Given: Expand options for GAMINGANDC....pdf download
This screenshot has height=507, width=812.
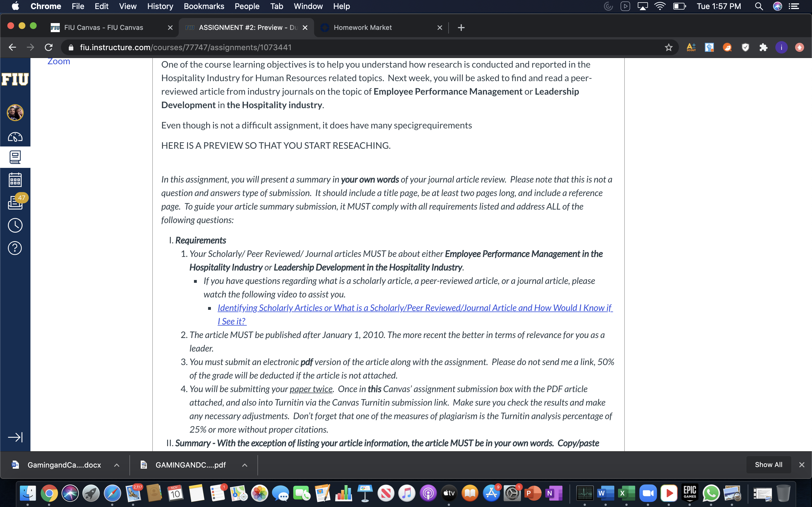Looking at the screenshot, I should 245,465.
